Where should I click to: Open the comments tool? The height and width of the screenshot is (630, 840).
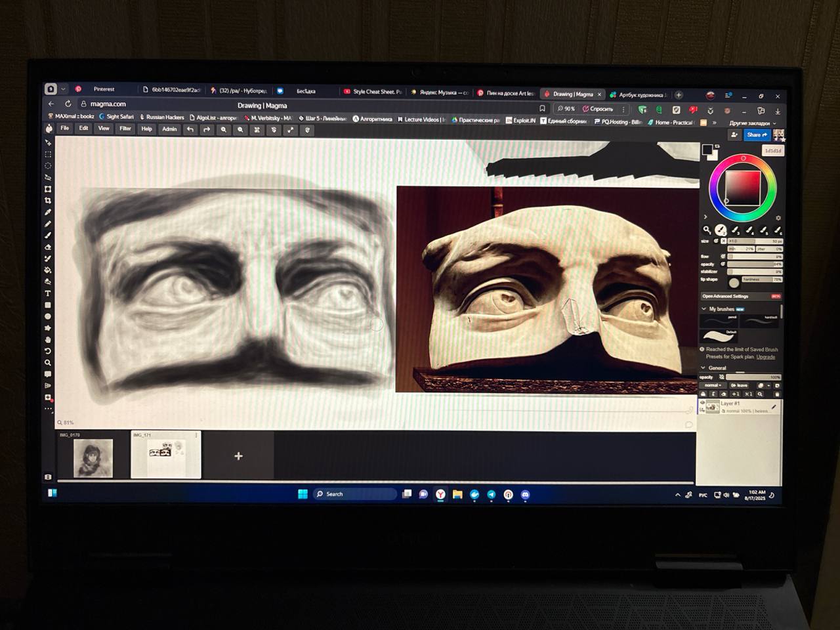48,374
